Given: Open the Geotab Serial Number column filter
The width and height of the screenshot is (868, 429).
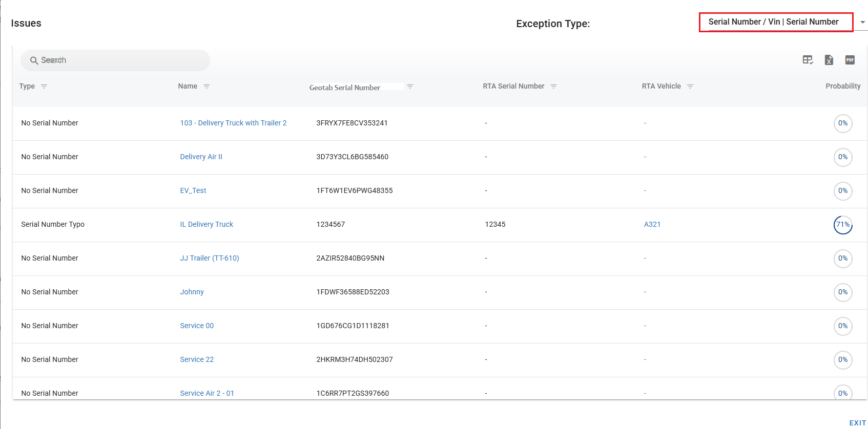Looking at the screenshot, I should (x=410, y=87).
